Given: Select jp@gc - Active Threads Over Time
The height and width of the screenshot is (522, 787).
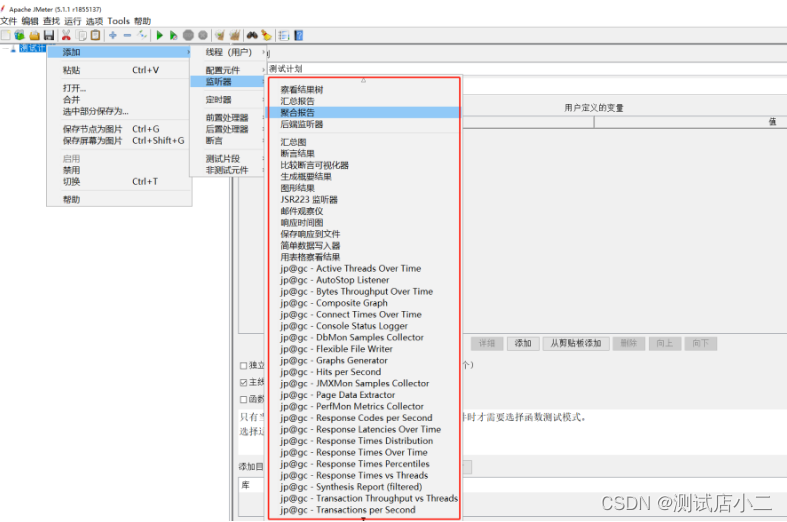Looking at the screenshot, I should (x=364, y=269).
